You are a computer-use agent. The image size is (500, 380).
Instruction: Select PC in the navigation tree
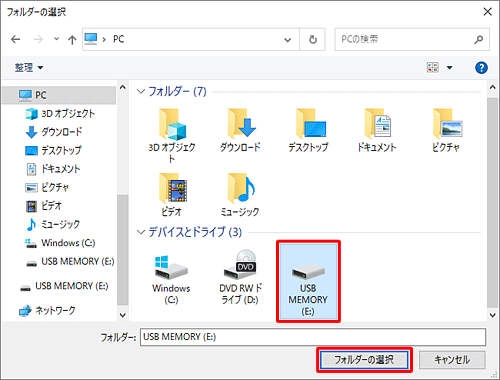click(x=59, y=95)
